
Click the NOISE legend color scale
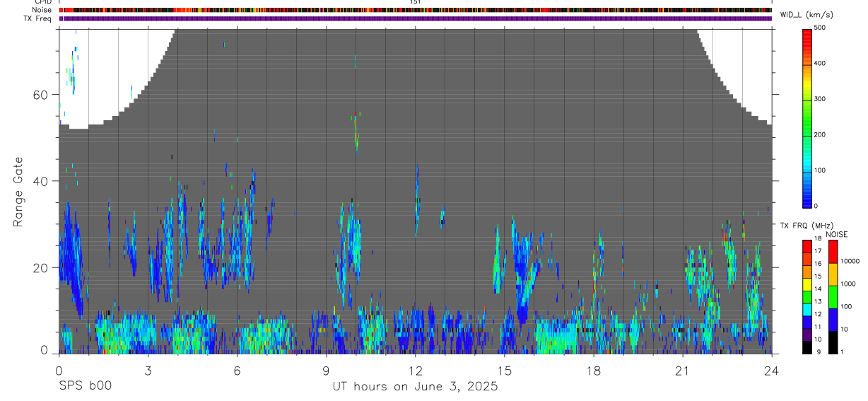833,296
